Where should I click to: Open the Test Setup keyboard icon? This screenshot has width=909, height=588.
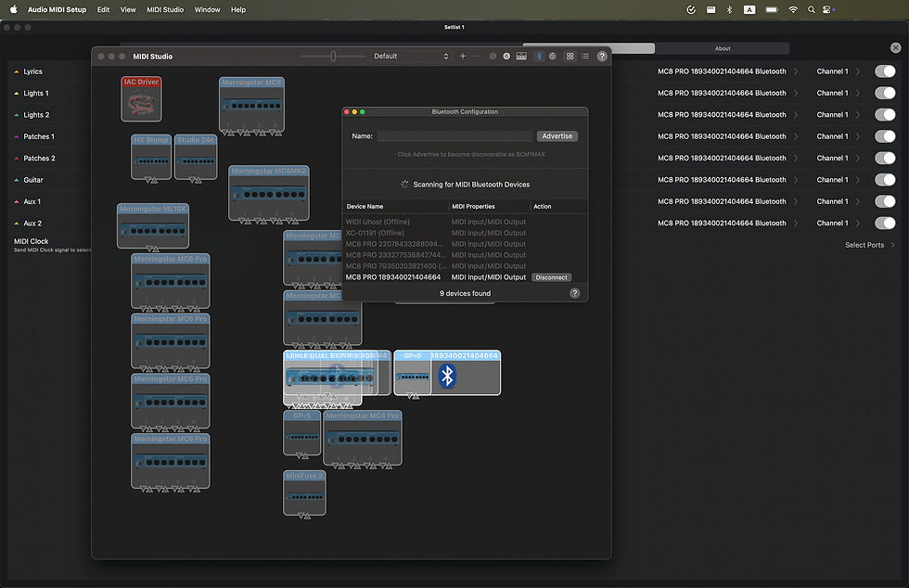click(521, 57)
